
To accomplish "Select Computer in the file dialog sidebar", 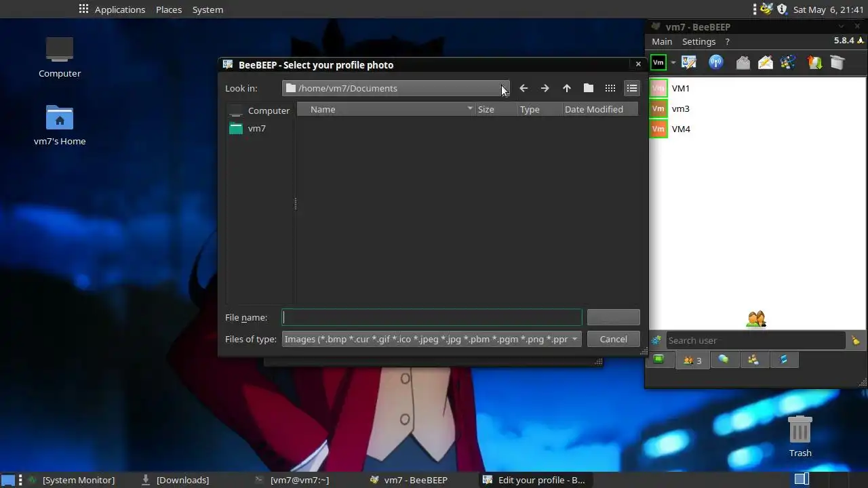I will tap(260, 110).
